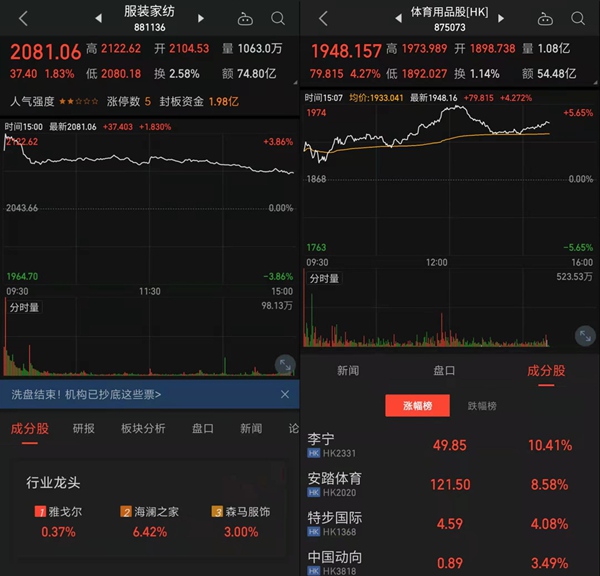Screen dimensions: 600x576
Task: Tap 李宁 price 49.85
Action: [x=450, y=445]
